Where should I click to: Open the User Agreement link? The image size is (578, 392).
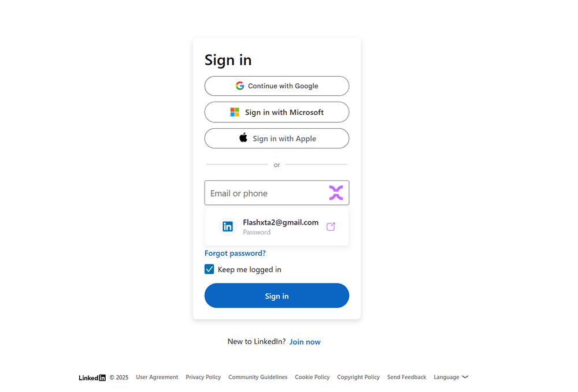[x=157, y=377]
